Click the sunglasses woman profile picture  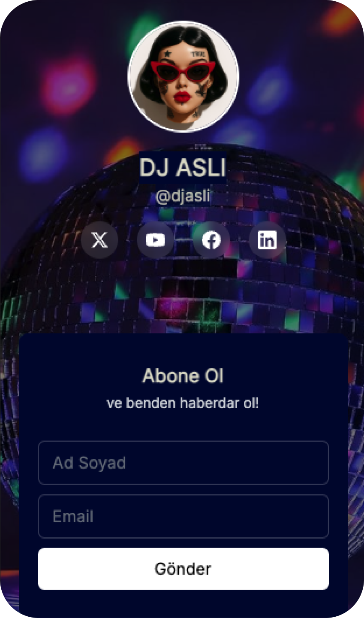coord(184,76)
